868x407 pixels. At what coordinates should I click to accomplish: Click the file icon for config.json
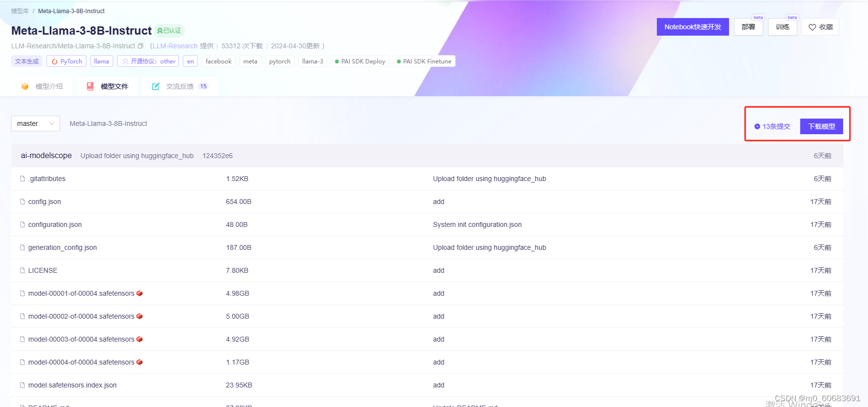[x=22, y=202]
